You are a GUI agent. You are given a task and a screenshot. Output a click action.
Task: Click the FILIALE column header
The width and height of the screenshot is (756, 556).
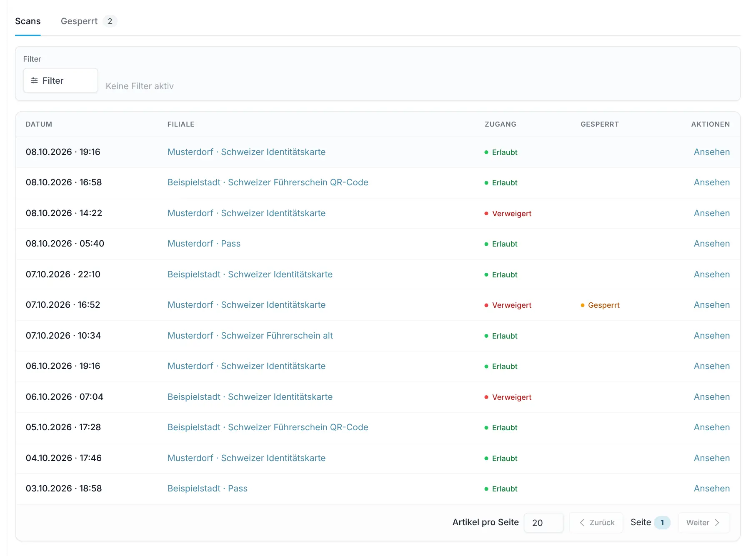pyautogui.click(x=181, y=124)
